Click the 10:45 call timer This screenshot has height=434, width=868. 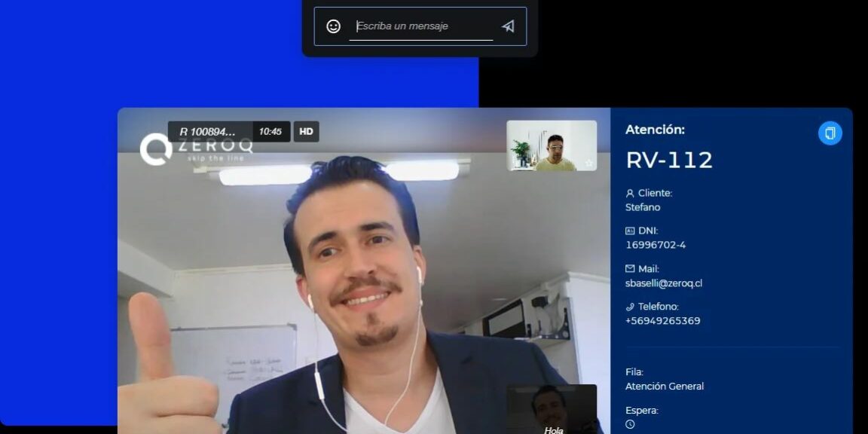tap(270, 132)
